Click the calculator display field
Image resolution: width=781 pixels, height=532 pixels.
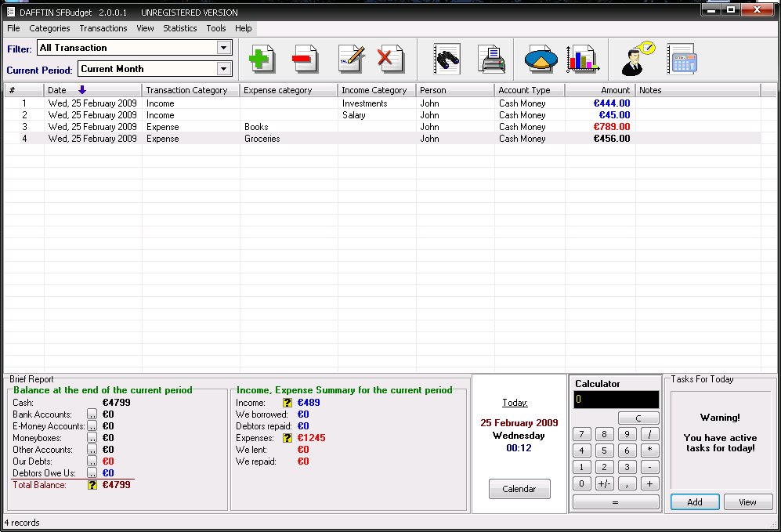616,400
